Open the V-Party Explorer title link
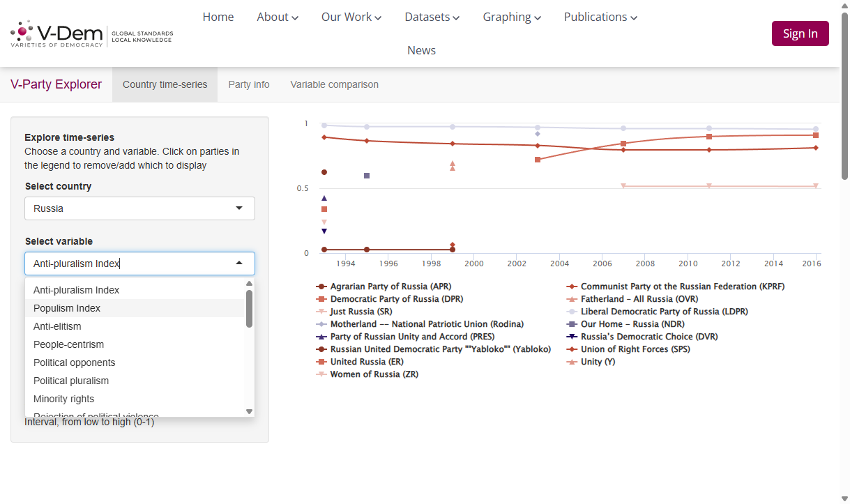 point(56,84)
